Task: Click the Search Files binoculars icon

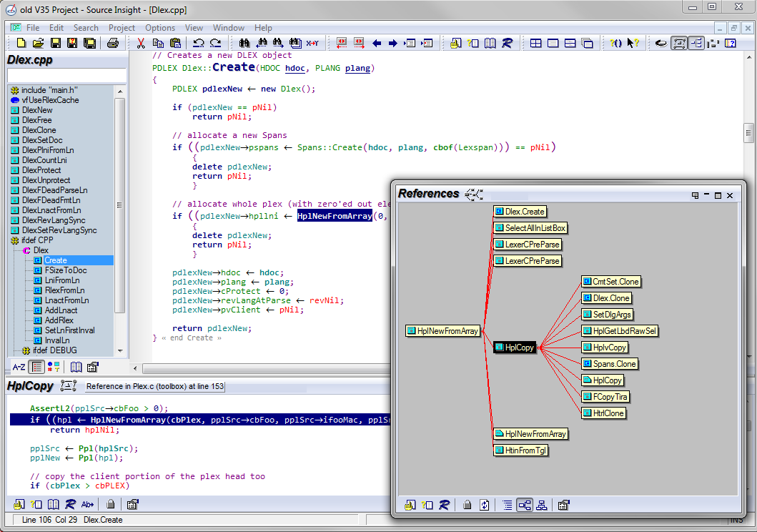Action: coord(295,43)
